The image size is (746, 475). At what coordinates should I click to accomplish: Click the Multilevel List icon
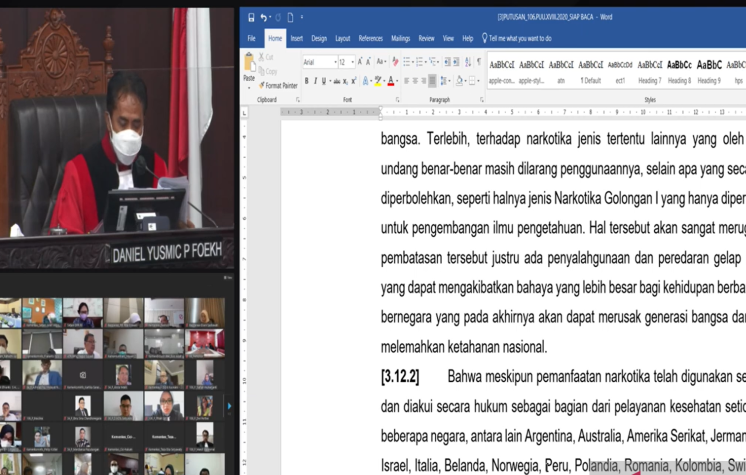pos(433,62)
